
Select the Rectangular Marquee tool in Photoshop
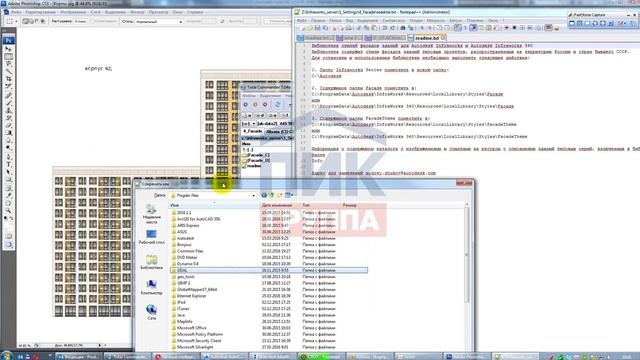8,56
